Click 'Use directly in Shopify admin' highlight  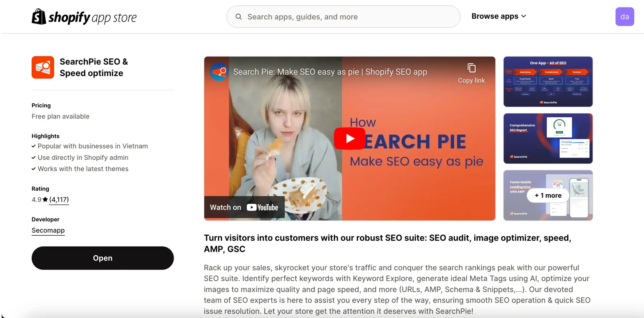[x=83, y=158]
